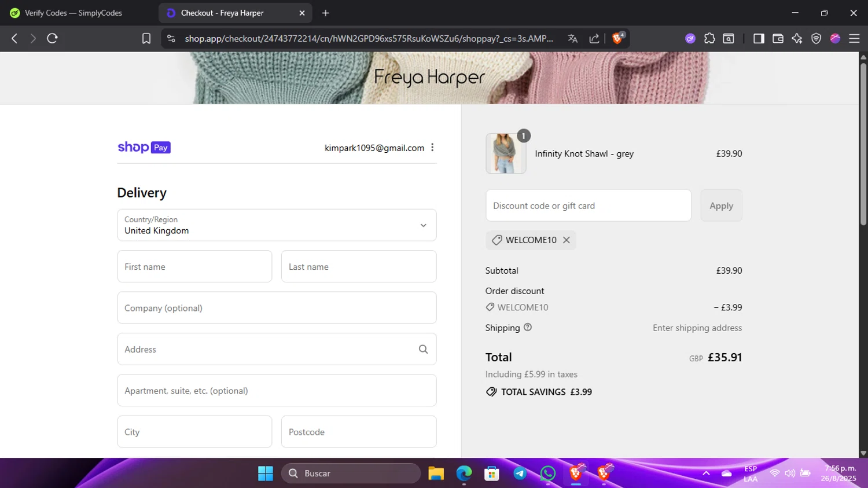Go back using the browser back arrow
This screenshot has height=488, width=868.
14,38
